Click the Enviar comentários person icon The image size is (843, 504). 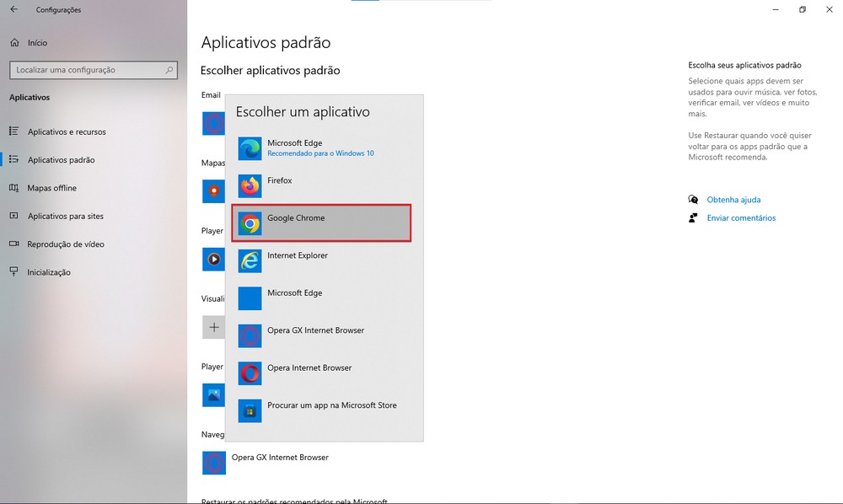(x=693, y=217)
